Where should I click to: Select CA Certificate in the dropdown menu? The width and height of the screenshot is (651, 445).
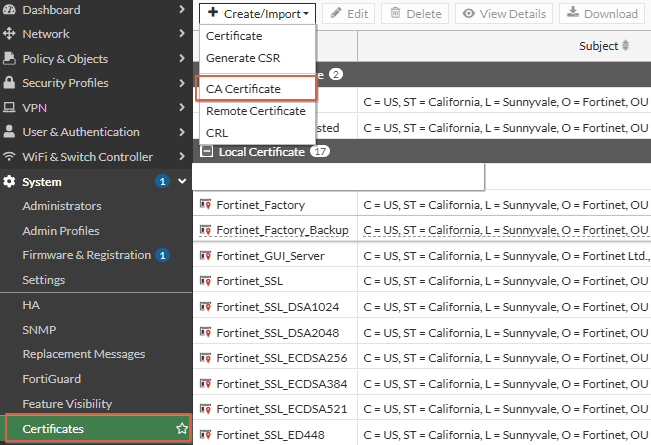(x=256, y=88)
